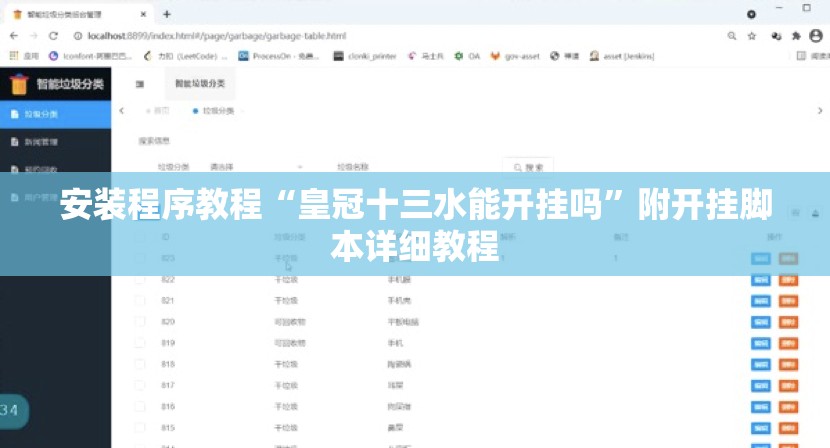This screenshot has height=448, width=830.
Task: Open the asset [Jenkins] bookmark
Action: point(622,56)
